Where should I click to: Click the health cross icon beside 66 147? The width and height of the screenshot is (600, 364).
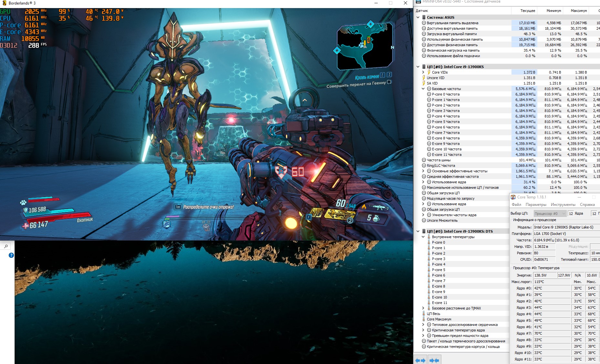[25, 226]
